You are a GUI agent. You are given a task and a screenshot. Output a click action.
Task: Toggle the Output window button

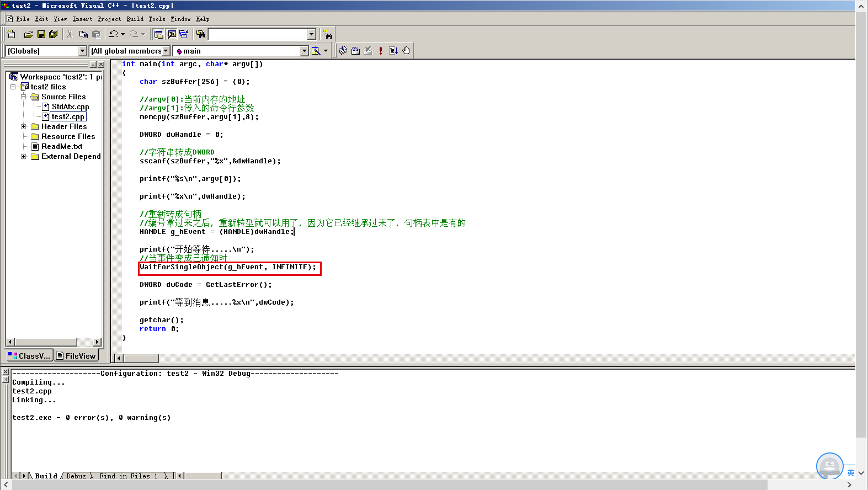pyautogui.click(x=172, y=34)
